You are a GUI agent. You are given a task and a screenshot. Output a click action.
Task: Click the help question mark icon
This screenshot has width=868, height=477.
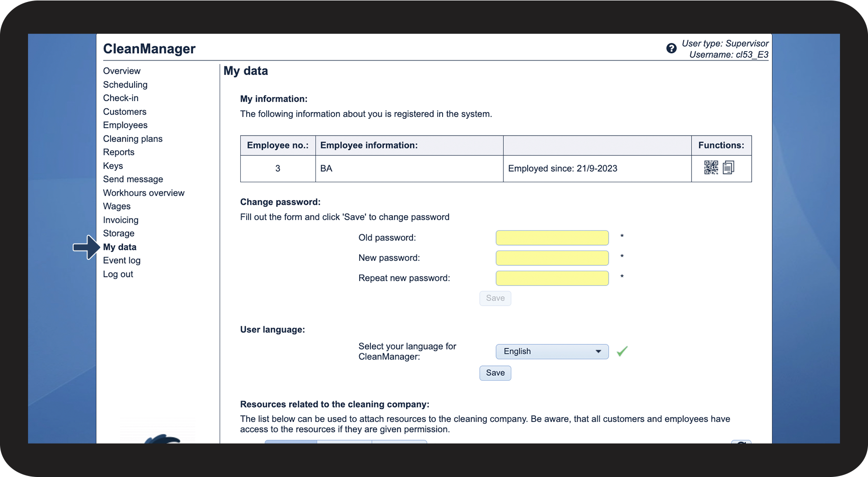click(x=671, y=48)
